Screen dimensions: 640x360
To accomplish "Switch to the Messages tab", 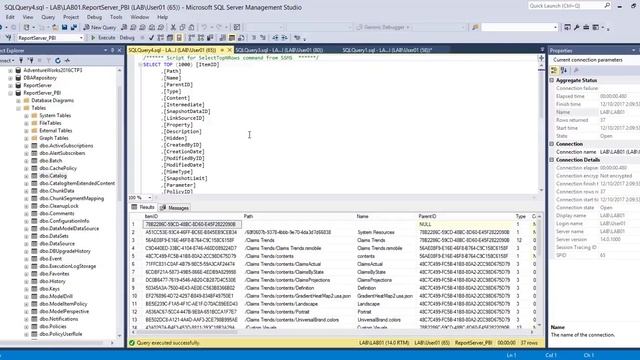I will click(x=175, y=208).
